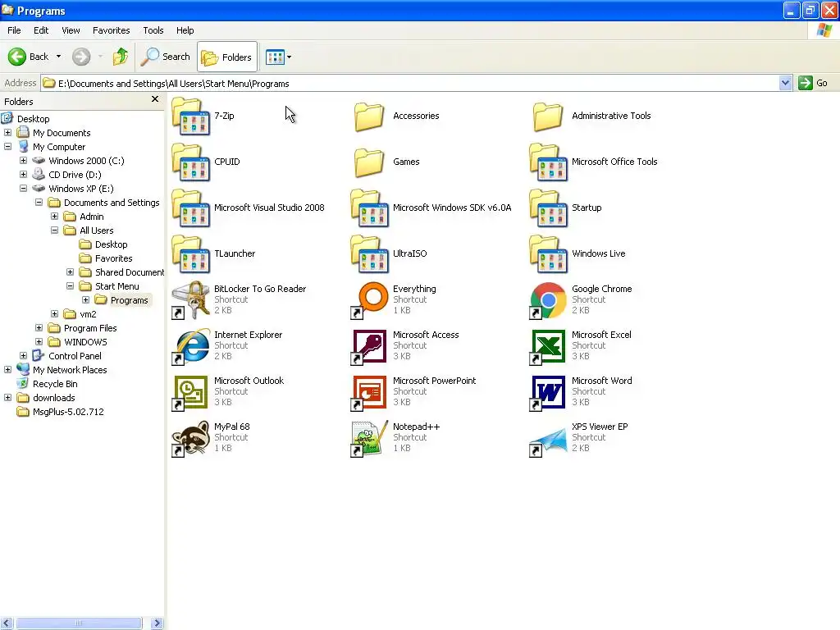Select the Internet Explorer shortcut icon
840x630 pixels.
tap(191, 346)
